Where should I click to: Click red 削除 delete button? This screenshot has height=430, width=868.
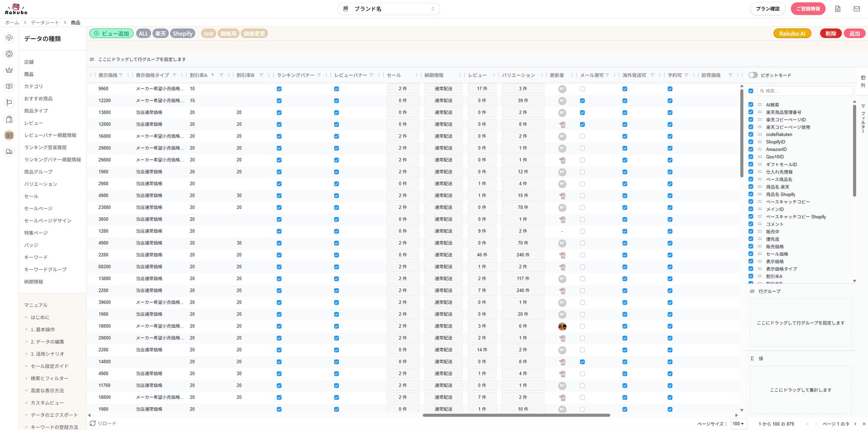(831, 33)
